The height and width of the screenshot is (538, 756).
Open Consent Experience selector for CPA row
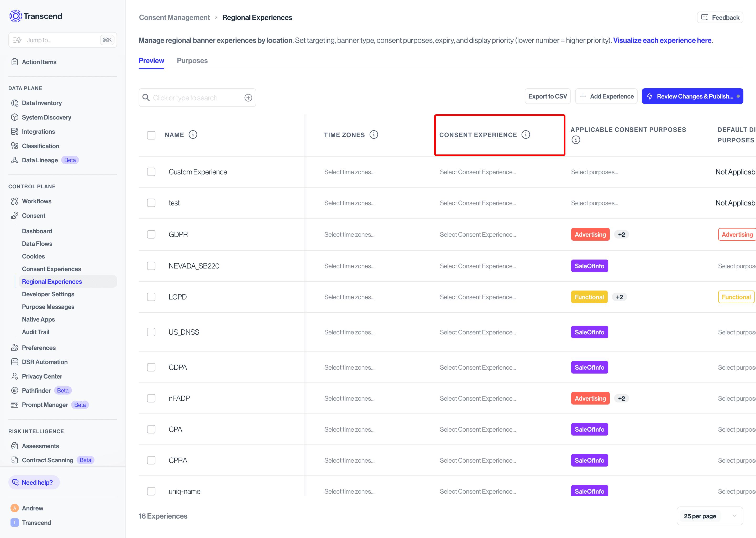pos(478,429)
